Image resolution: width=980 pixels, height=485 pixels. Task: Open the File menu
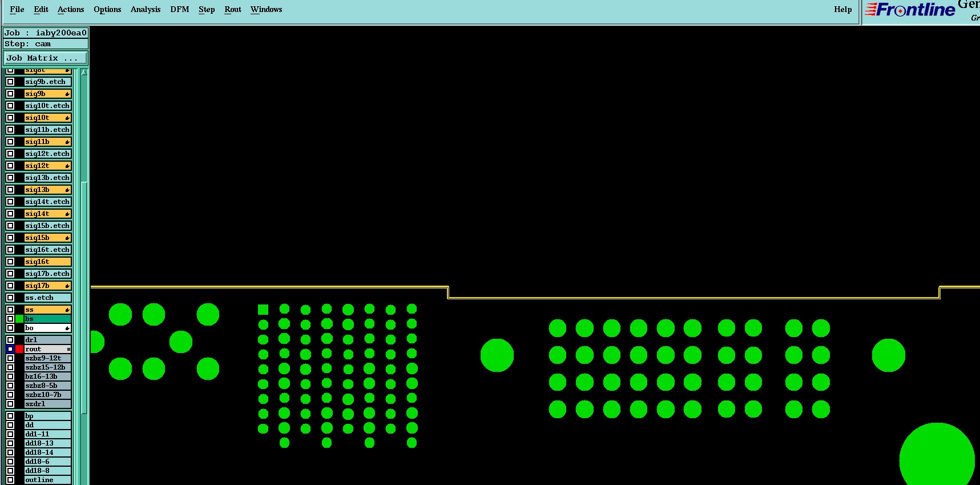(17, 9)
